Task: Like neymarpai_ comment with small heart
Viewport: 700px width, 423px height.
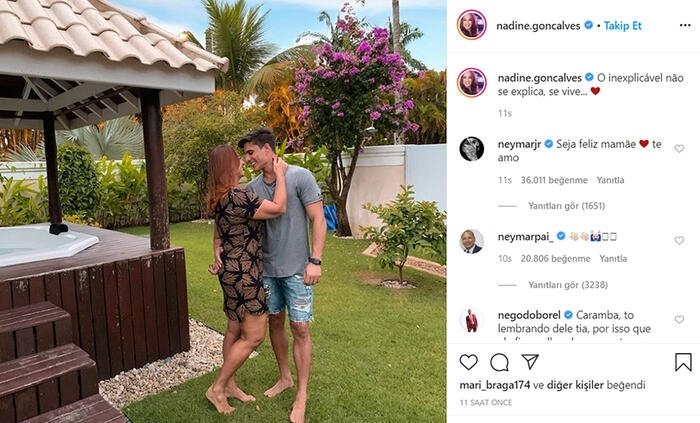Action: (679, 241)
